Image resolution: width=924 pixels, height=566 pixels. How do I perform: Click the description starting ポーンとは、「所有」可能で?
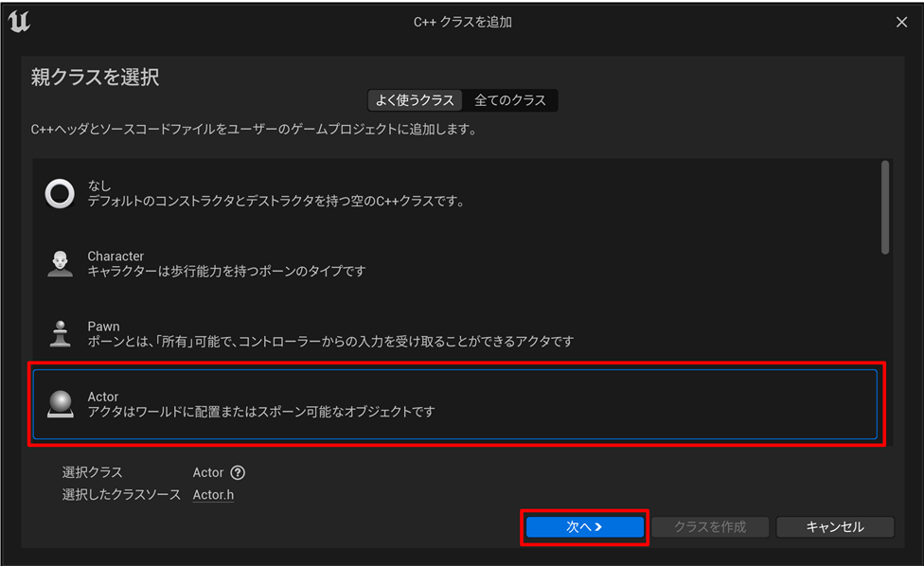[330, 341]
